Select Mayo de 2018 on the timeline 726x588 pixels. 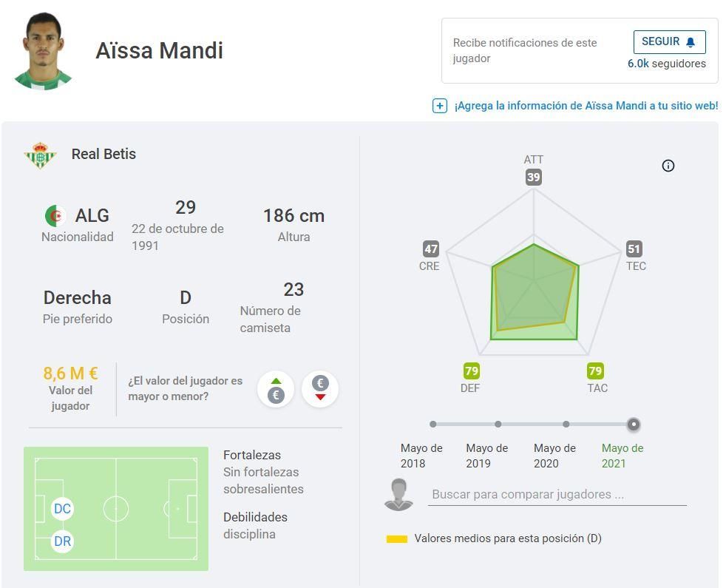click(433, 425)
